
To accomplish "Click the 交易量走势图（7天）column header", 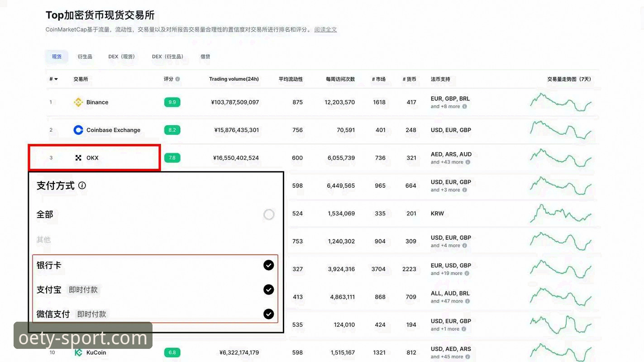I will pos(569,79).
